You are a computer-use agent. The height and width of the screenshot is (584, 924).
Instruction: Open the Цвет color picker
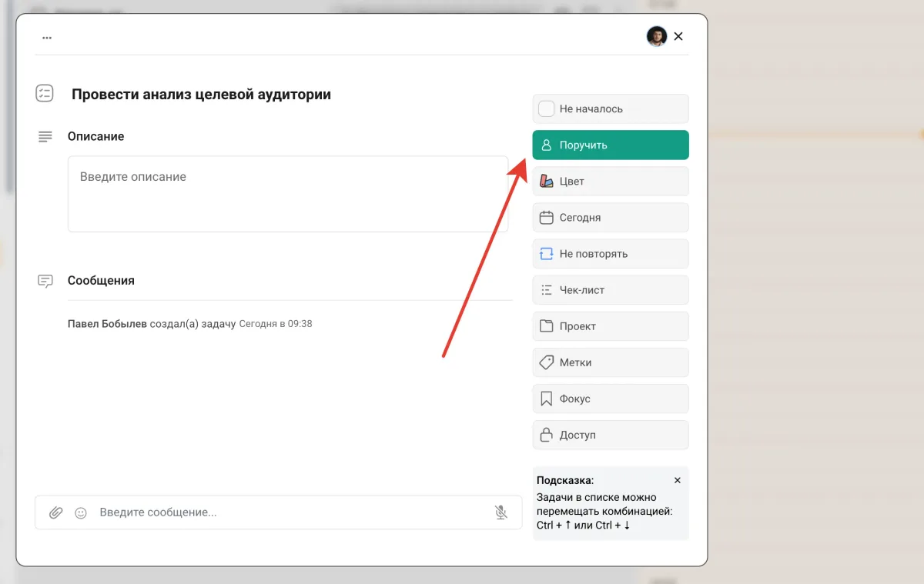[x=610, y=182]
